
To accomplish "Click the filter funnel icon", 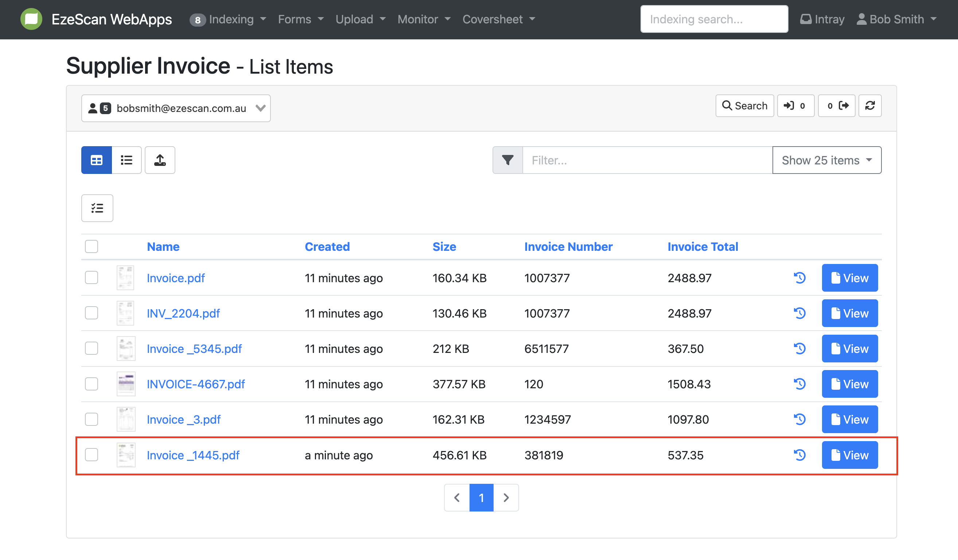I will (x=507, y=160).
